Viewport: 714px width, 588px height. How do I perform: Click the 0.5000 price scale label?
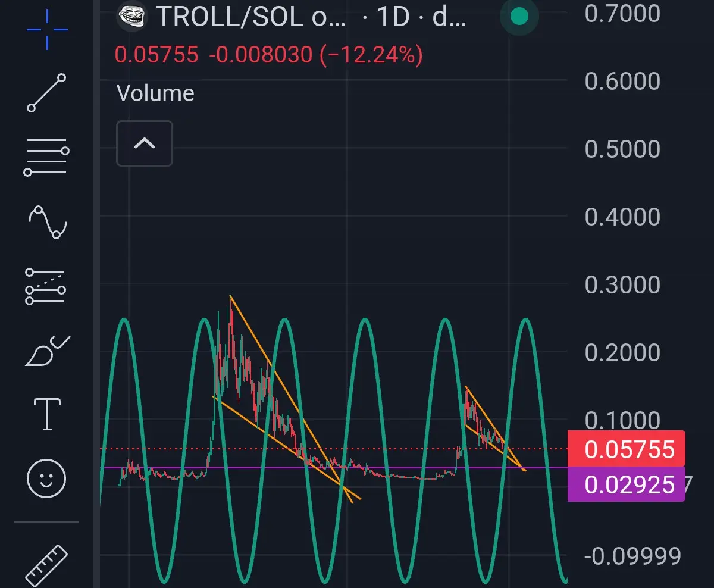622,149
